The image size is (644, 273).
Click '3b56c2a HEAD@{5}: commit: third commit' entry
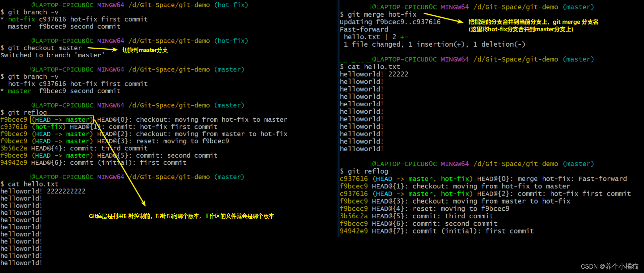[417, 216]
